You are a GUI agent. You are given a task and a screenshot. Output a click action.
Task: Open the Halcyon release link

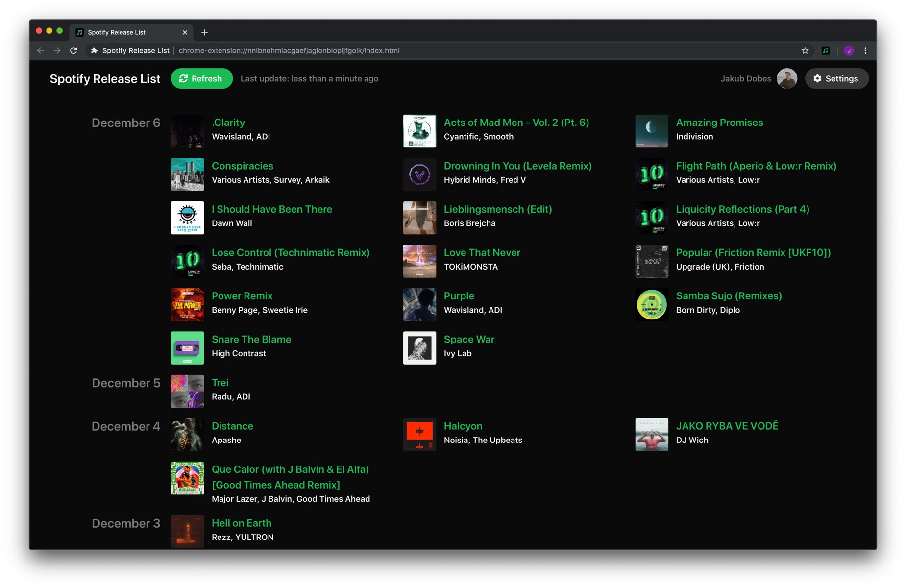point(463,426)
